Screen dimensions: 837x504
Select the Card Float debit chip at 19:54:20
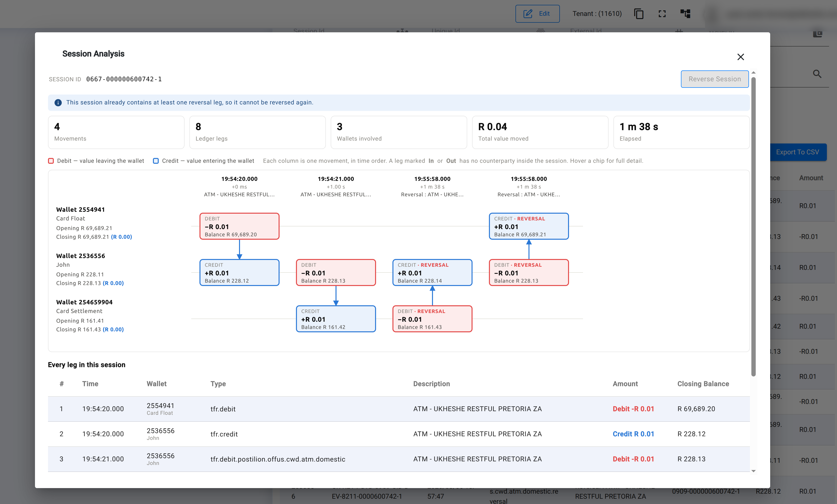click(x=240, y=226)
